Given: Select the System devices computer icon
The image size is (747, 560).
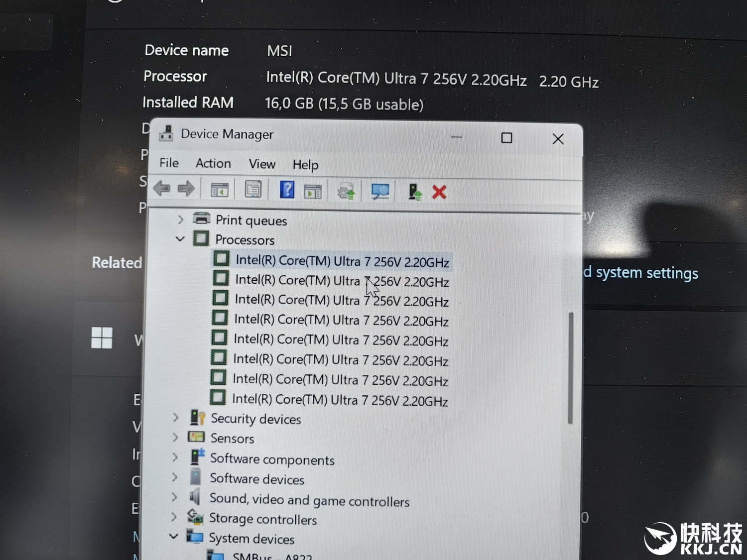Looking at the screenshot, I should pos(195,537).
